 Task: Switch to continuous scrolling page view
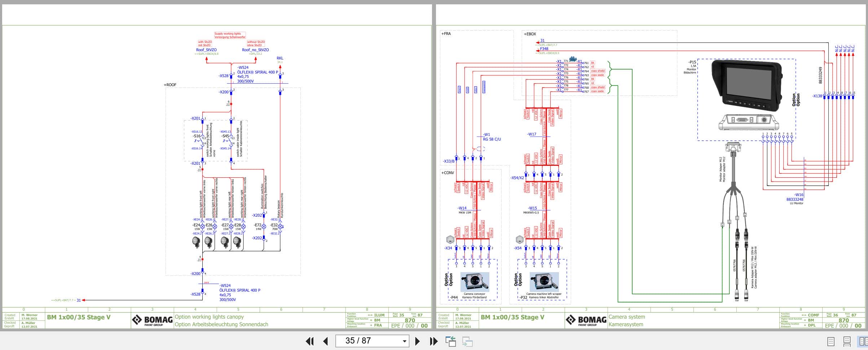click(x=847, y=341)
